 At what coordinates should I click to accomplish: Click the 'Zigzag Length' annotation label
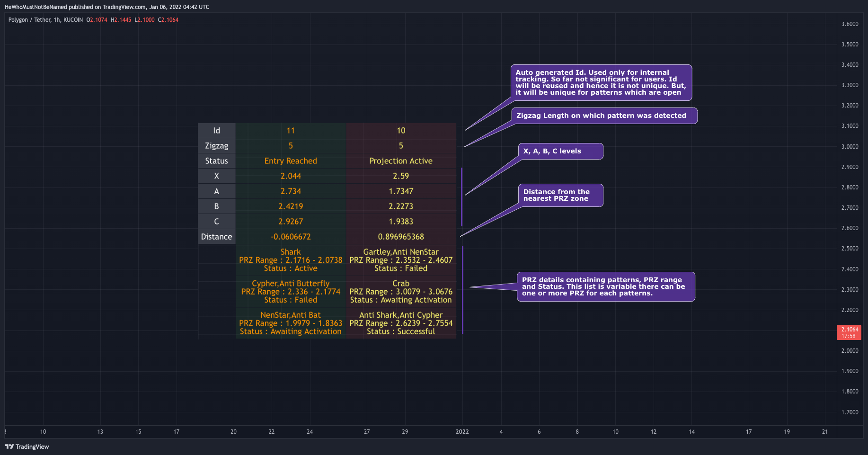coord(604,116)
